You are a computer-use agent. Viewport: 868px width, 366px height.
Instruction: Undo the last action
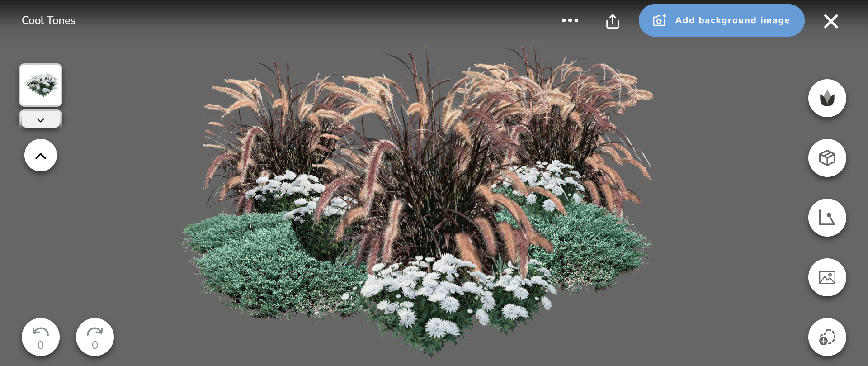point(41,337)
